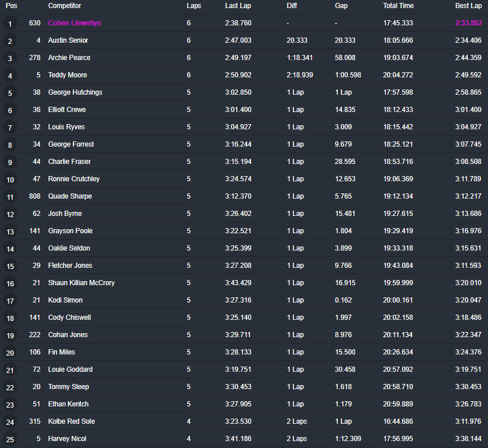Select Shaun Killian McCrory's name
The image size is (488, 448).
coord(81,283)
